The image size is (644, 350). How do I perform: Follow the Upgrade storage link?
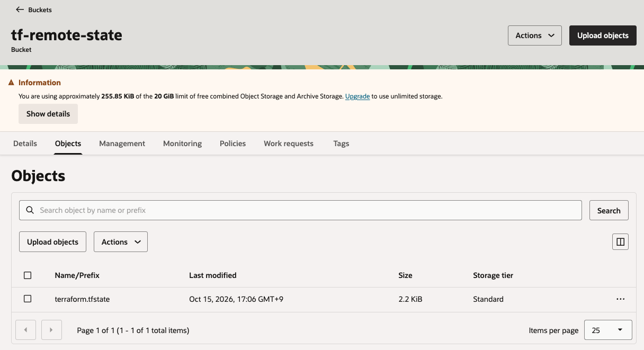[x=357, y=96]
